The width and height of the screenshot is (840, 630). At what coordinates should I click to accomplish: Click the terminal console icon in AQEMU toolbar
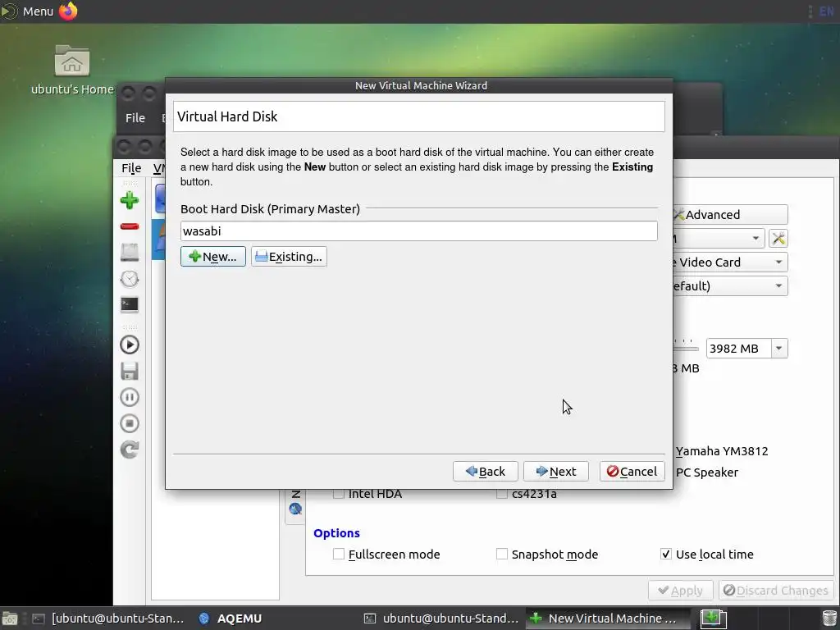click(129, 305)
